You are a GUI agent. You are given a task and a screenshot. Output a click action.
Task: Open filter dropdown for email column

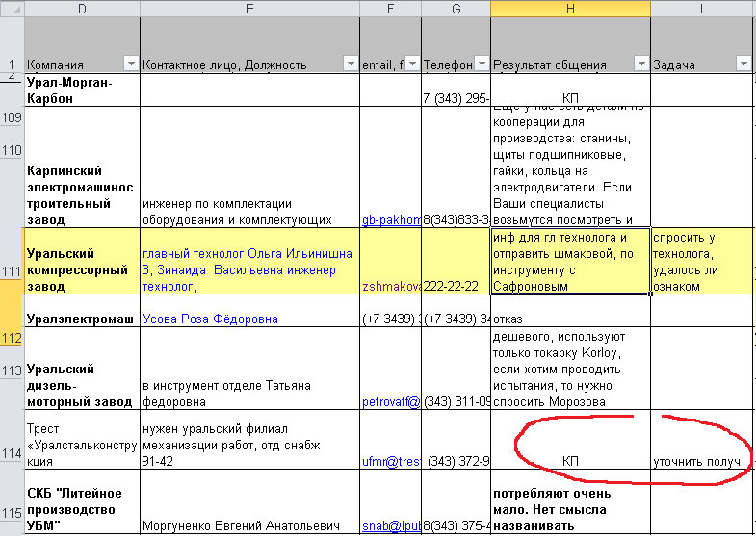(x=412, y=64)
